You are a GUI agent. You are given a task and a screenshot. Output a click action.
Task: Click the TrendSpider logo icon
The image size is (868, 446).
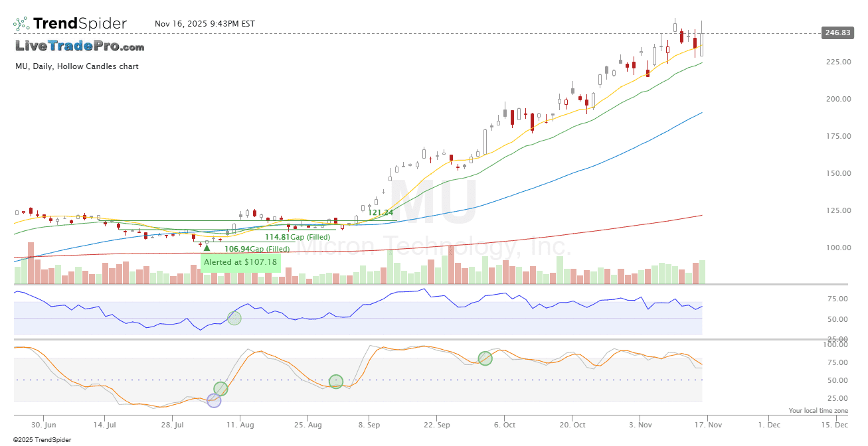coord(21,24)
